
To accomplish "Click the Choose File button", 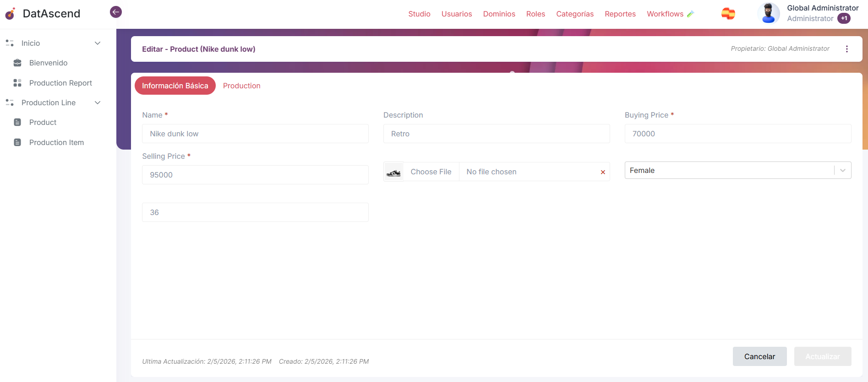I will (x=431, y=172).
